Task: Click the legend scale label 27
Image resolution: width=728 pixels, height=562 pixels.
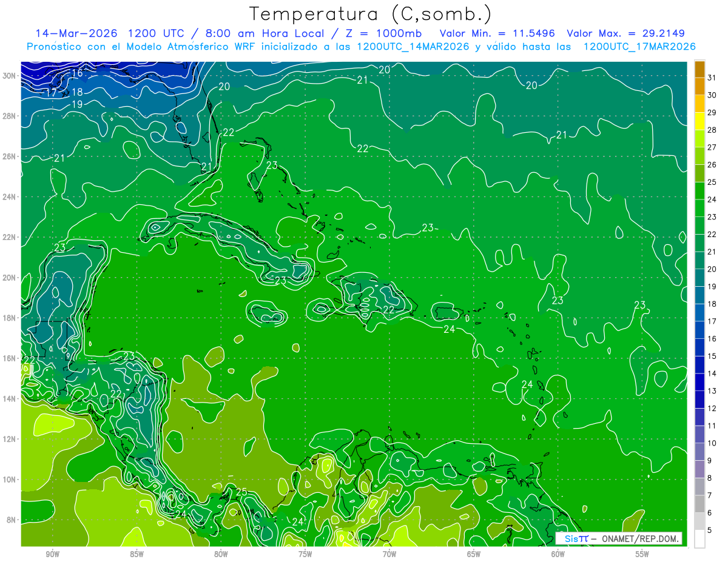Action: [x=712, y=147]
